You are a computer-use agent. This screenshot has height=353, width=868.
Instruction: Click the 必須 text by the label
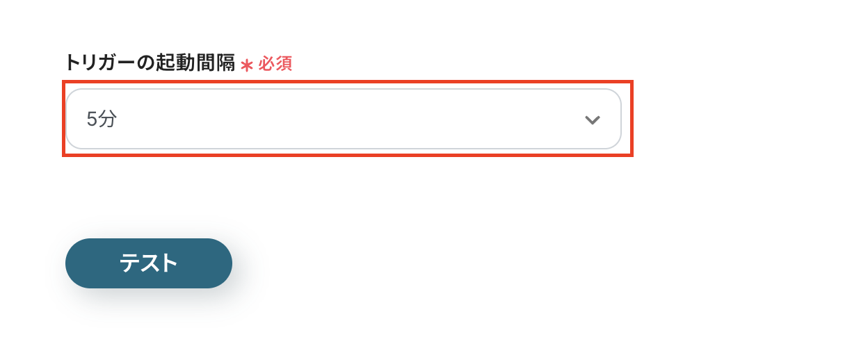275,64
